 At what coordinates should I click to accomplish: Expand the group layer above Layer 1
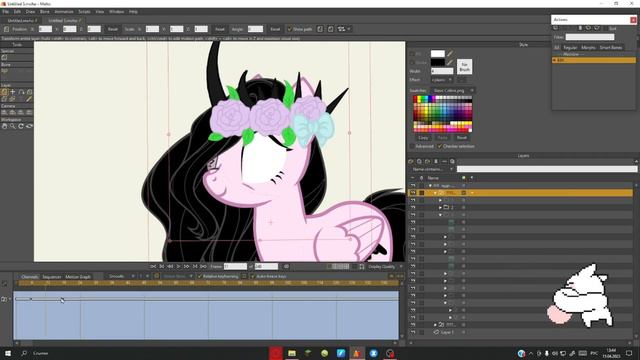point(435,325)
